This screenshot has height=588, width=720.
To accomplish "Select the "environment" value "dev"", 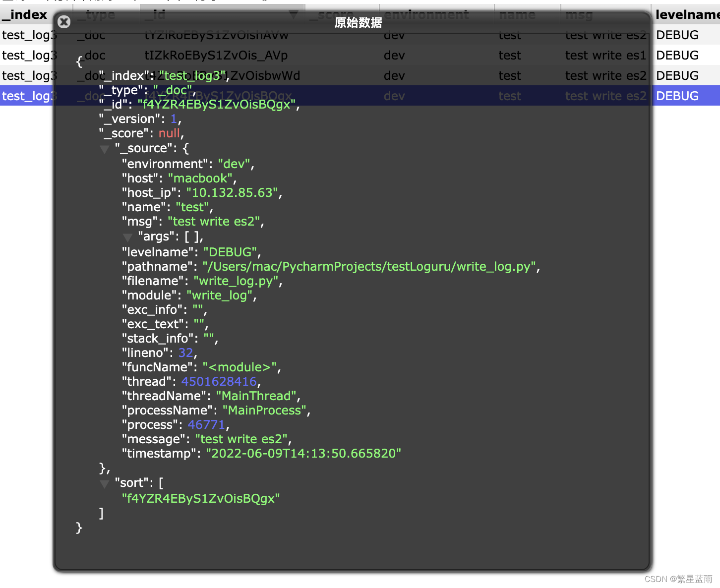I will tap(234, 164).
